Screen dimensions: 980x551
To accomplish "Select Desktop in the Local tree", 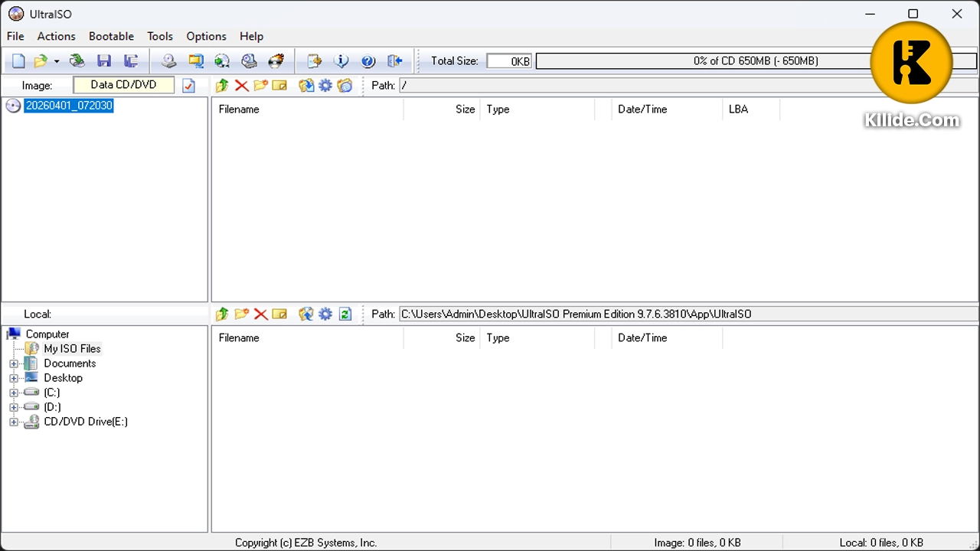I will click(63, 378).
